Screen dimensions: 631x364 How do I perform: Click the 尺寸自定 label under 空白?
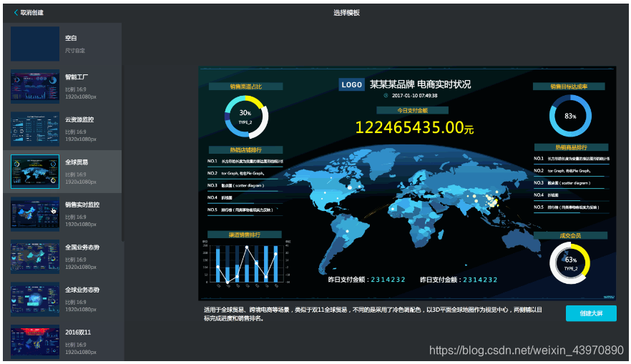click(x=75, y=51)
